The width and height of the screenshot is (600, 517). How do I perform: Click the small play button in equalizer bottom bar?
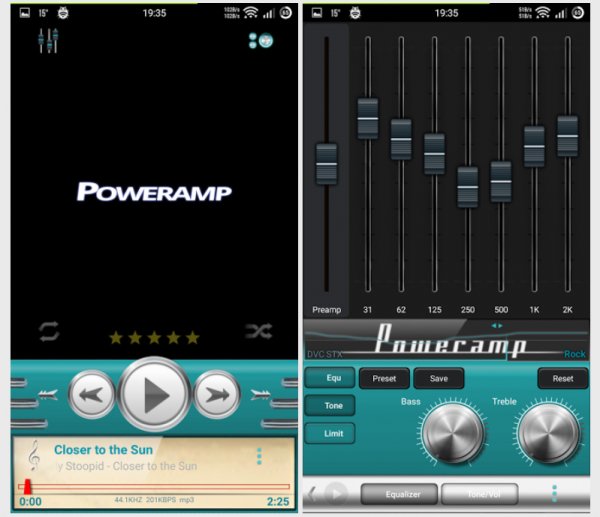336,494
